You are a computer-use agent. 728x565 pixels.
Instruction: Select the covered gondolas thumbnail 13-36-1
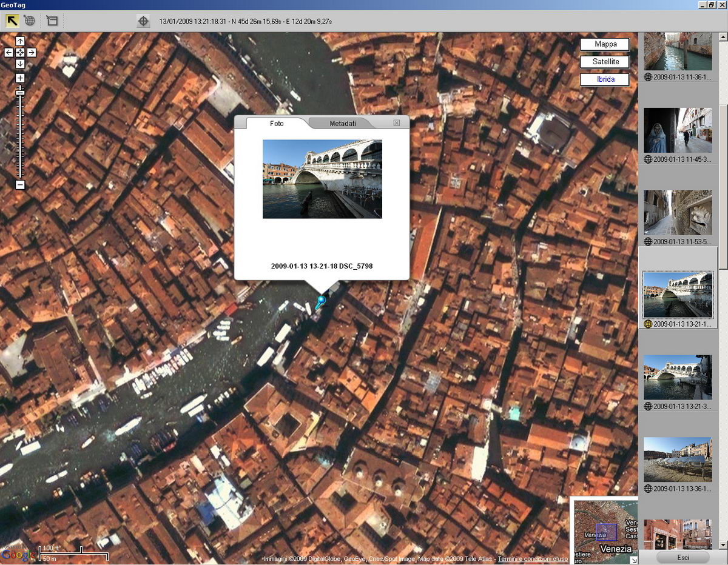click(x=678, y=460)
